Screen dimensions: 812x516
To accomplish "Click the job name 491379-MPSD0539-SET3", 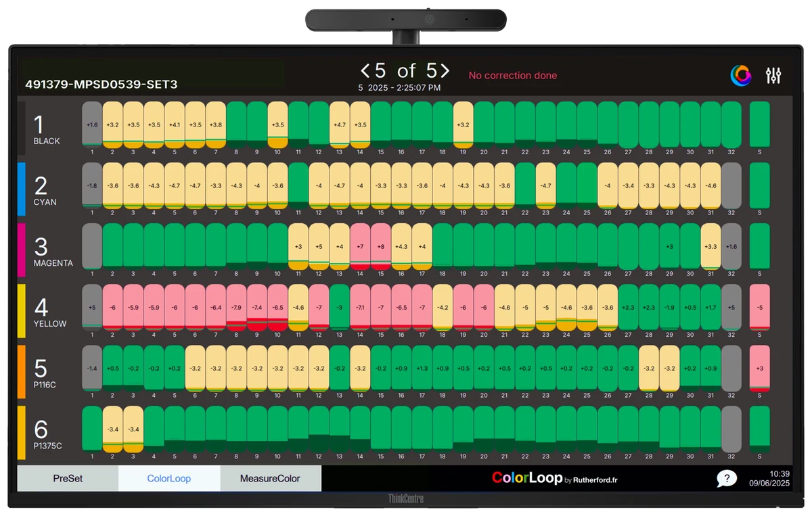I will click(101, 85).
